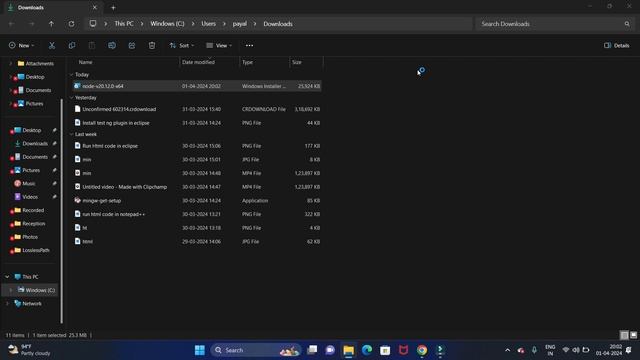Click the payal breadcrumb segment
Image resolution: width=640 pixels, height=360 pixels.
pyautogui.click(x=240, y=24)
